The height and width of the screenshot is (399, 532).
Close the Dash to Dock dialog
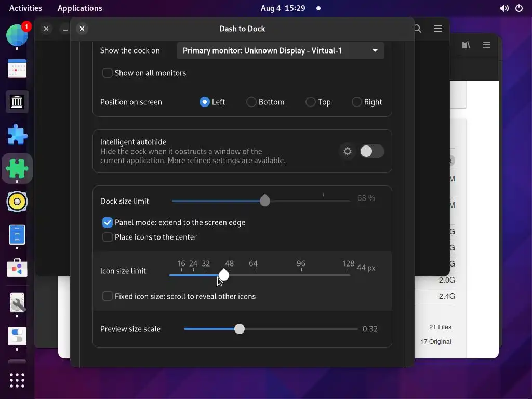[82, 29]
